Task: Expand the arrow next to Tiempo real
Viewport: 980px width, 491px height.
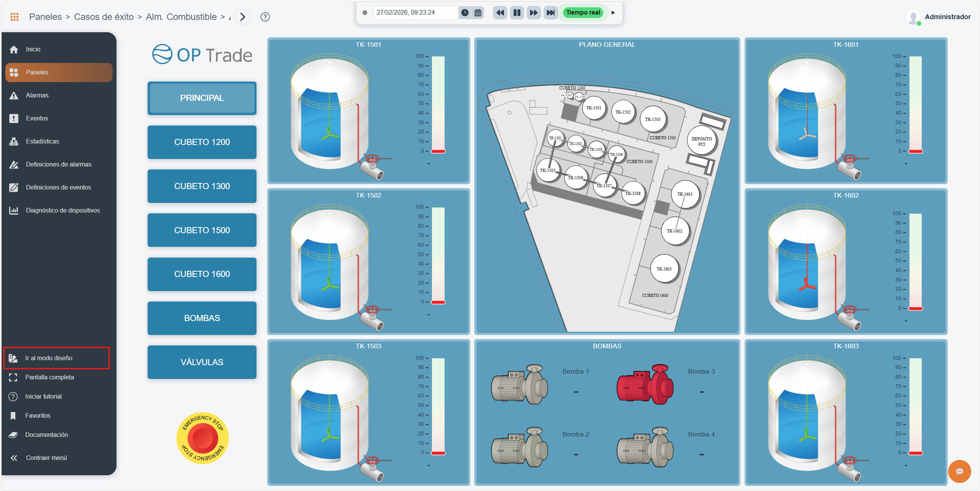Action: (x=613, y=13)
